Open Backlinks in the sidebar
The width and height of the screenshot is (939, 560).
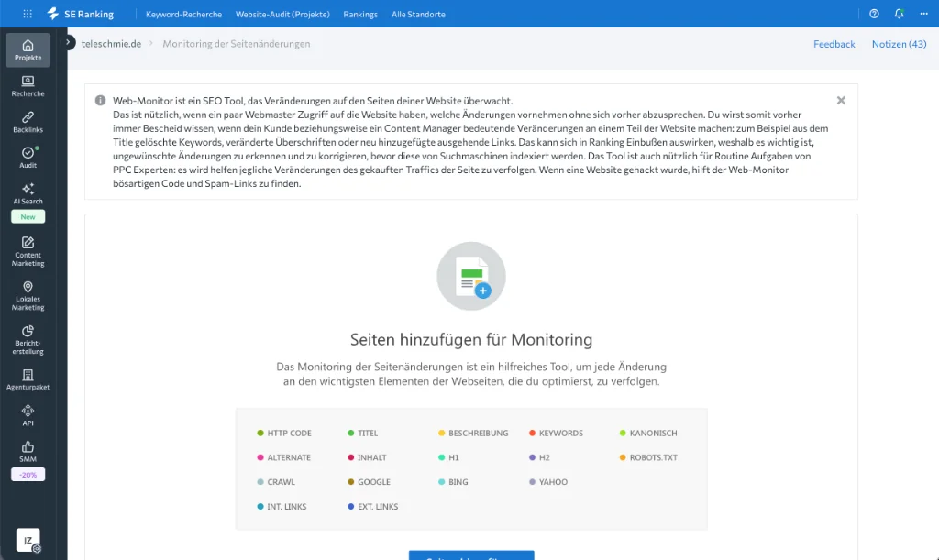(x=28, y=122)
